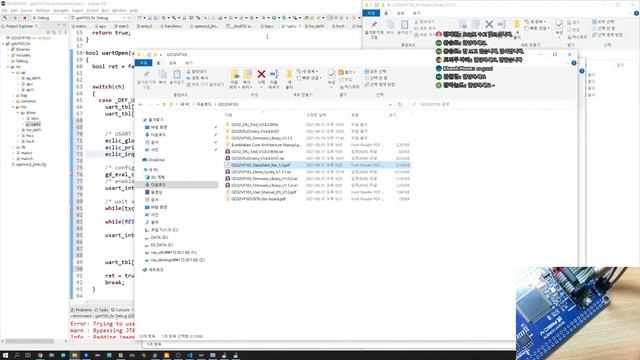Click the New folder icon in front Explorer ribbon

point(289,74)
